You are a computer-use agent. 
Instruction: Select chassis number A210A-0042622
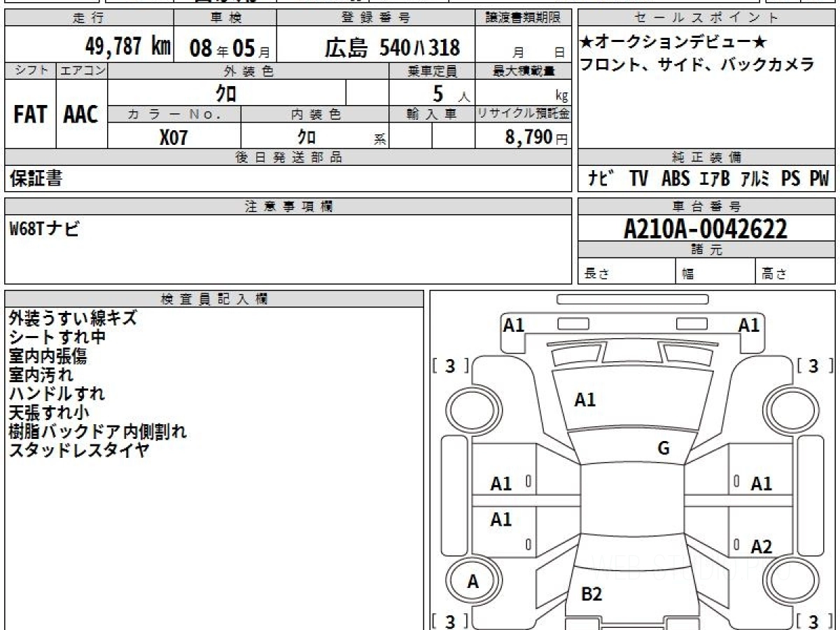(x=706, y=228)
